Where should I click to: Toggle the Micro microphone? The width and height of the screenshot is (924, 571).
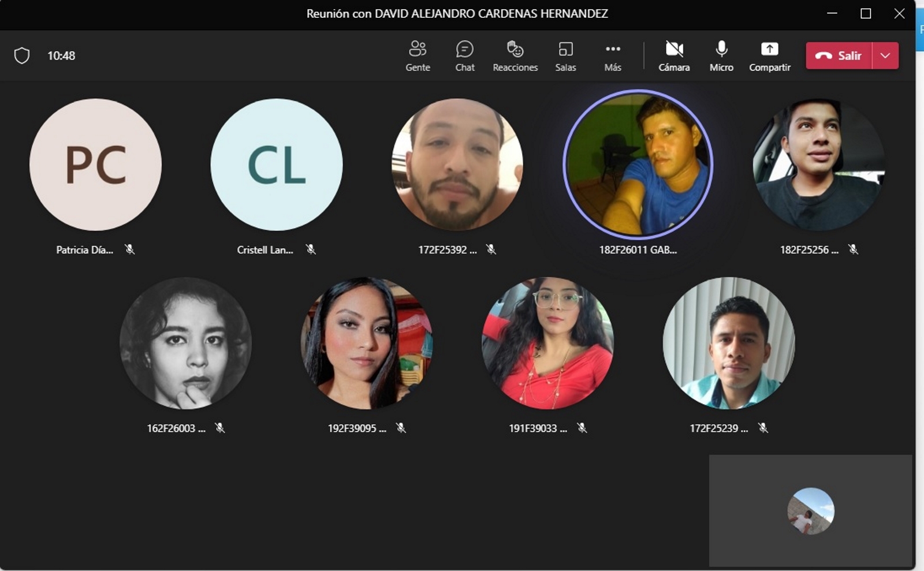721,56
